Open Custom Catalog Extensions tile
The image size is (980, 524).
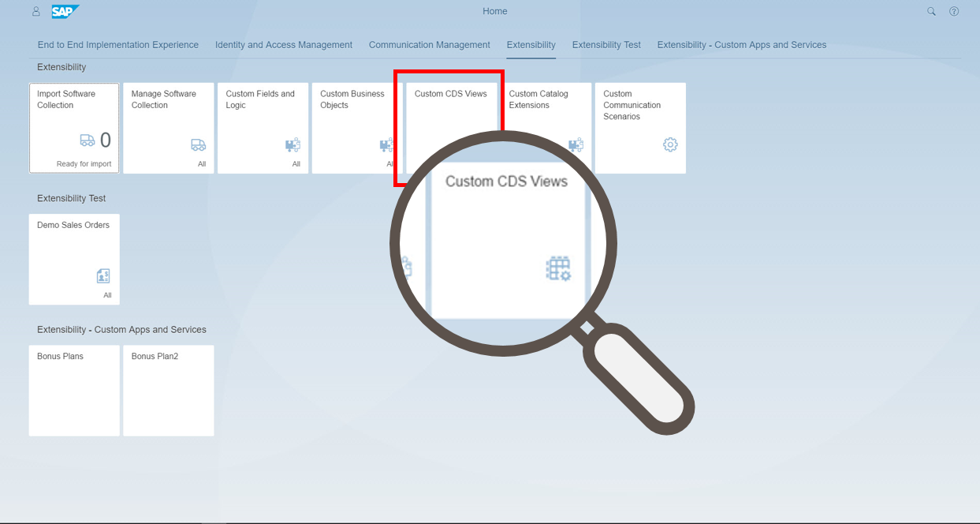tap(546, 128)
